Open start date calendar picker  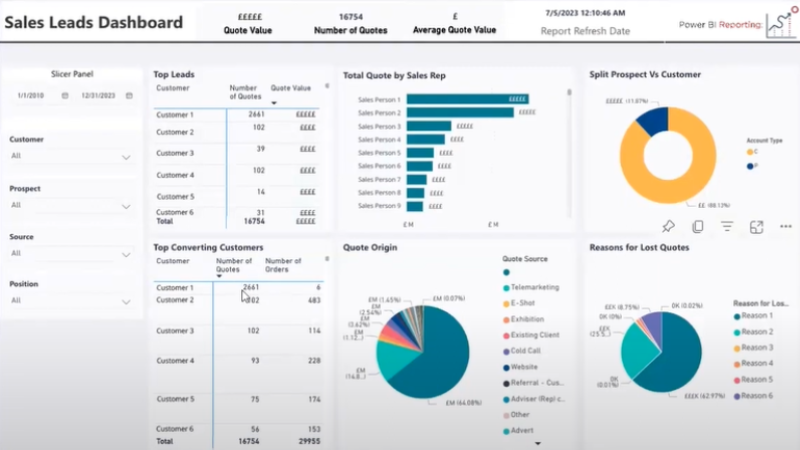pyautogui.click(x=65, y=95)
